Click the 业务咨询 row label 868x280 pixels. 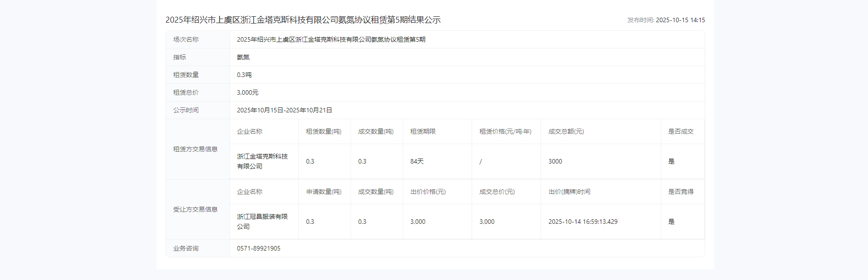186,248
